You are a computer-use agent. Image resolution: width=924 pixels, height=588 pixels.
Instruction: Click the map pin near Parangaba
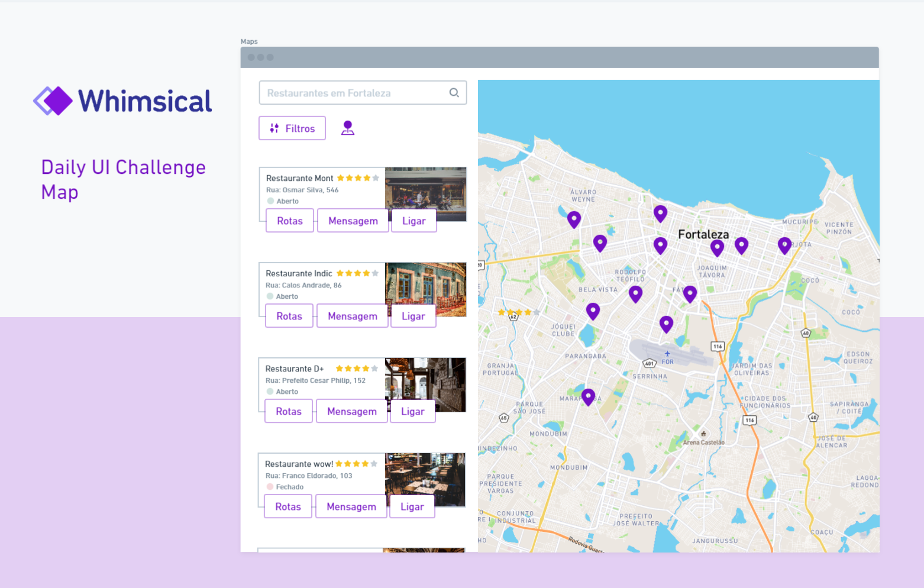pos(593,310)
